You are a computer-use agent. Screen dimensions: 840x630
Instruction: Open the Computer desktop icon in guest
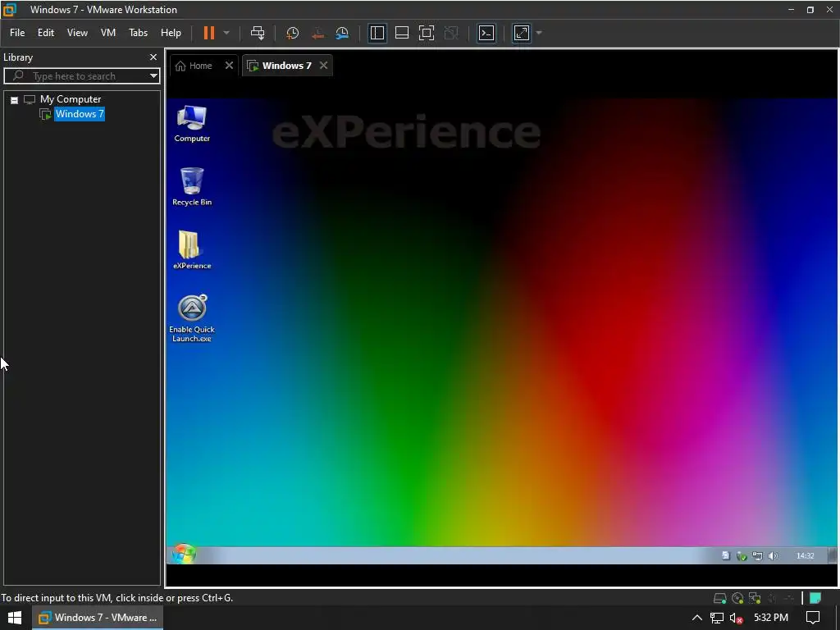192,124
